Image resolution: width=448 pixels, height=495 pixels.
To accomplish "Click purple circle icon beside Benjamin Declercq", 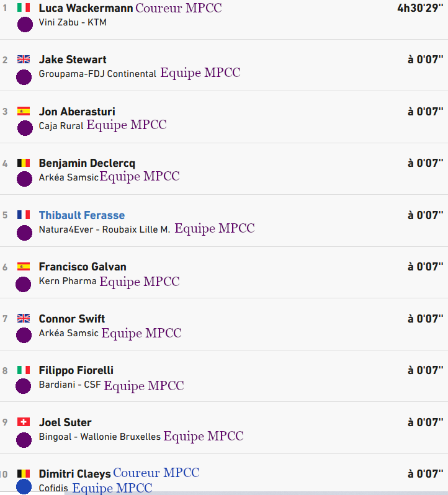I will coord(24,180).
